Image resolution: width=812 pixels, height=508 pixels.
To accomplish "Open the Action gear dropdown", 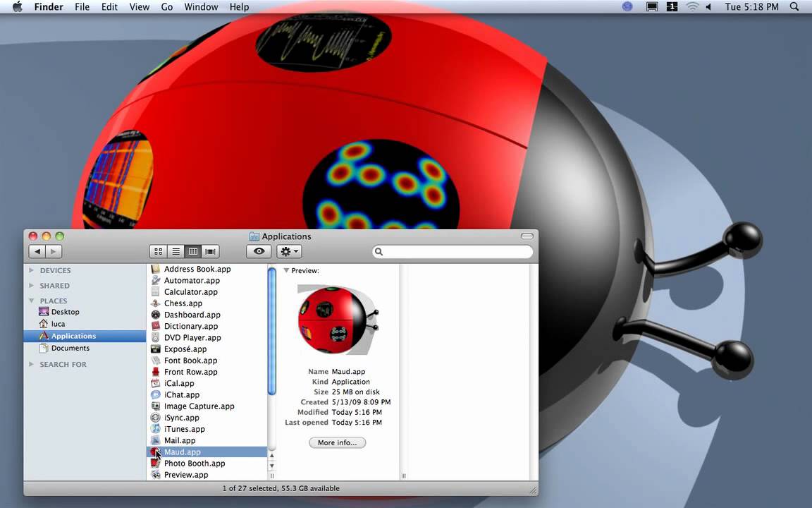I will (x=289, y=251).
